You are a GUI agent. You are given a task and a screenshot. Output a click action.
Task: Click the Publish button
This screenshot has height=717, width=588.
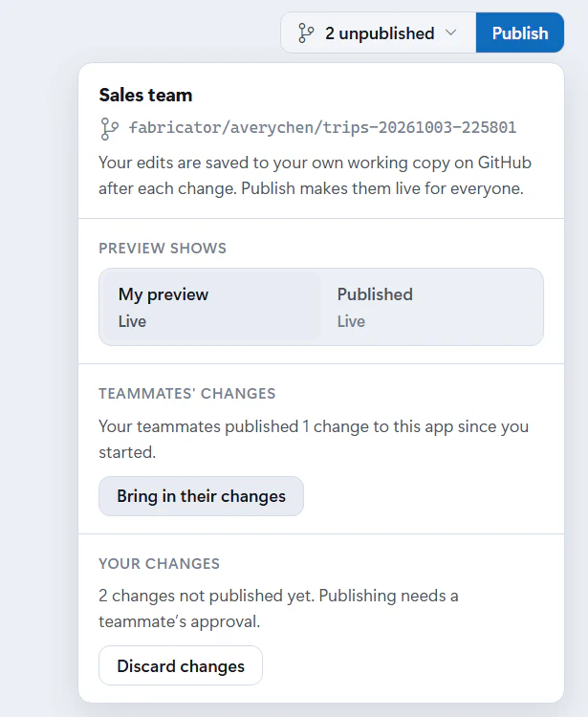[x=520, y=33]
